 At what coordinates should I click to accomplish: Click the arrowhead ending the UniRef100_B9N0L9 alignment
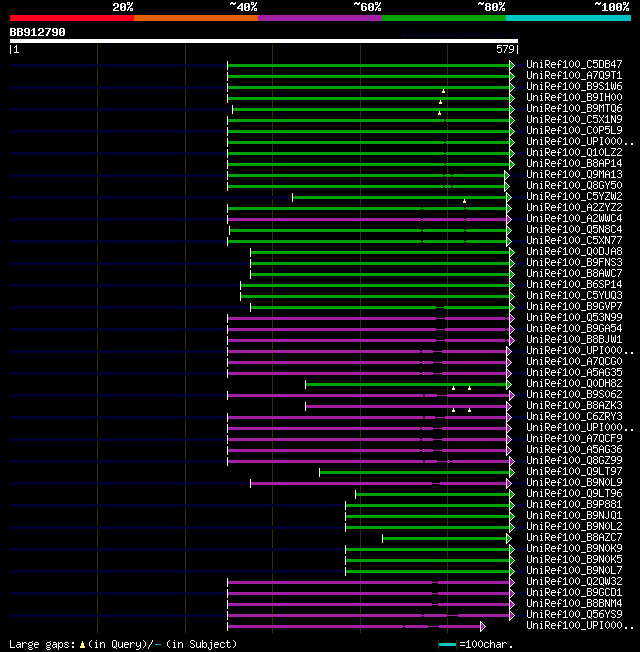tap(509, 483)
